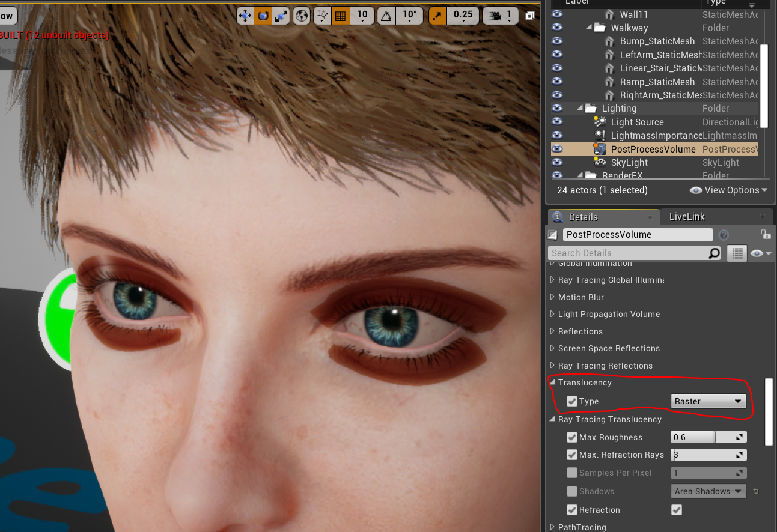The image size is (777, 532).
Task: Open Shadows Area Shadows dropdown
Action: tap(708, 491)
